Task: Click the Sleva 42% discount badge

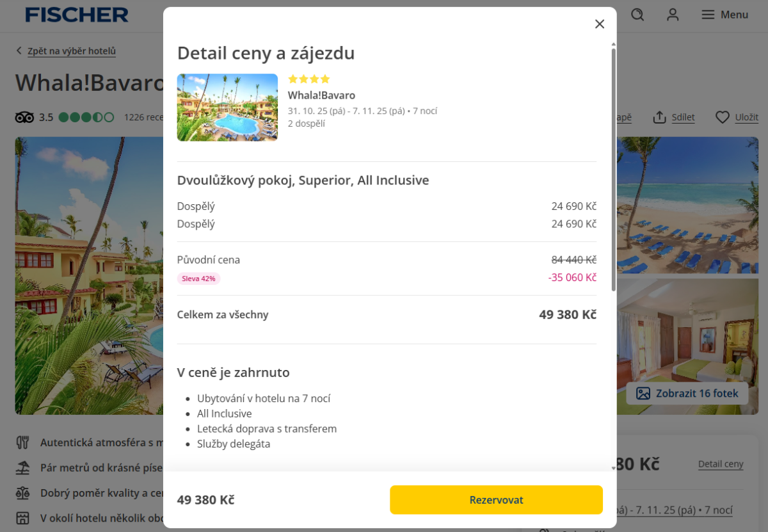Action: coord(198,278)
